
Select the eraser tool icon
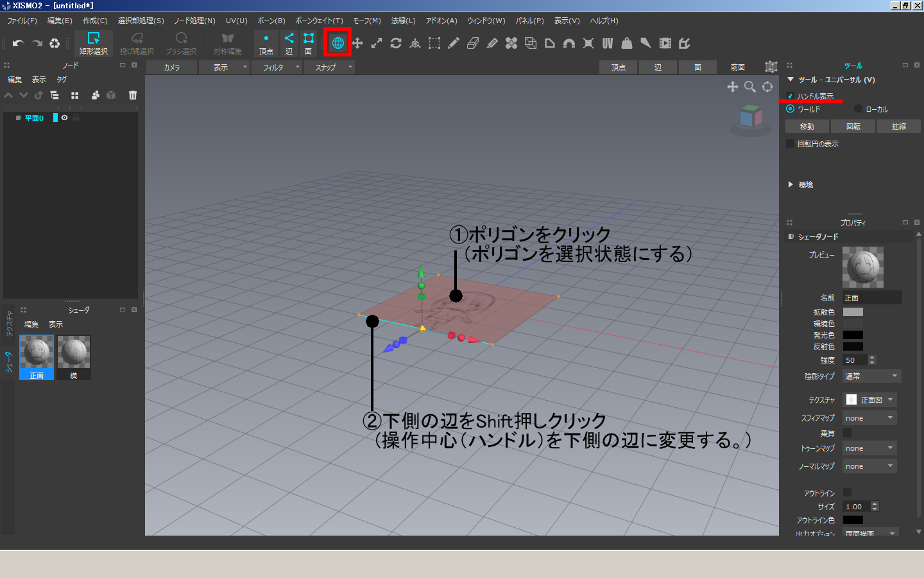coord(473,43)
